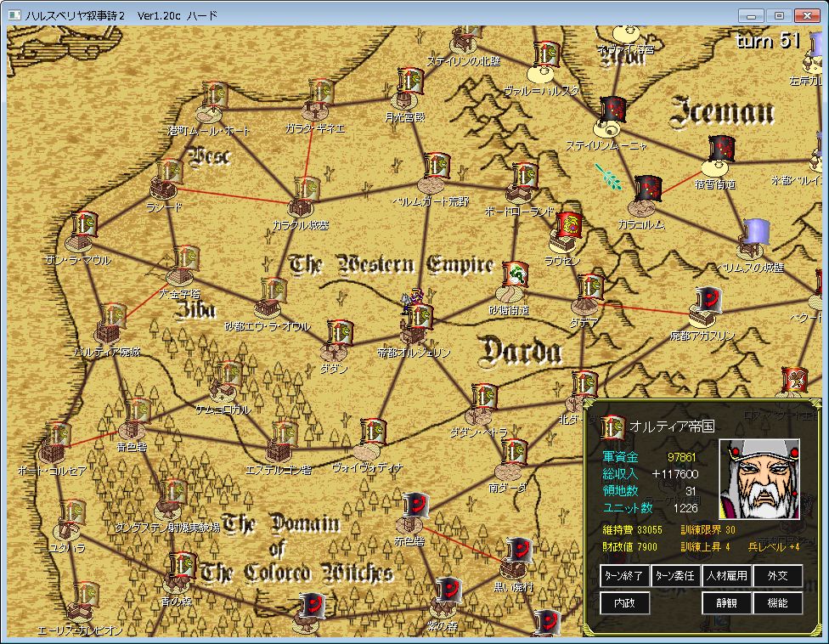Viewport: 829px width, 644px height.
Task: Click the 兵レベル +4 text
Action: coord(774,546)
